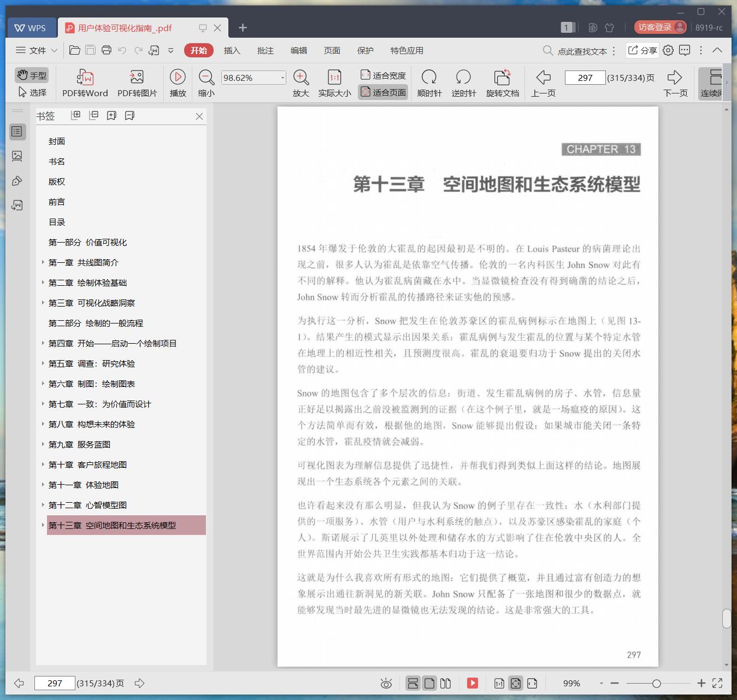Open the zoom percentage dropdown 98.62%
The width and height of the screenshot is (737, 700).
(282, 78)
